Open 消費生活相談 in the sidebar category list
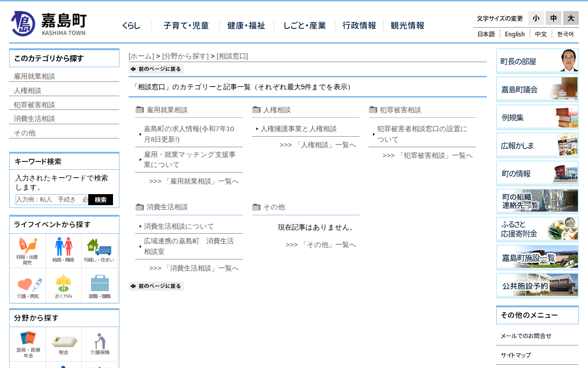Viewport: 588px width, 368px height. (x=34, y=119)
